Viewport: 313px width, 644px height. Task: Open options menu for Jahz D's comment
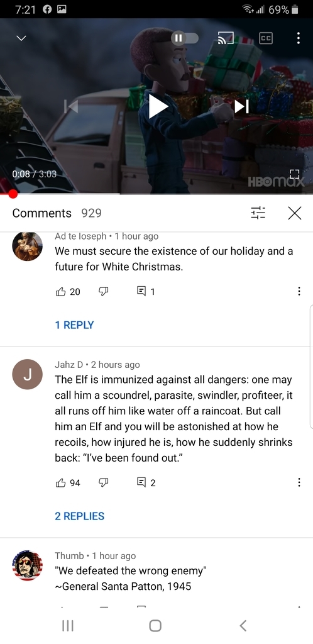(299, 482)
